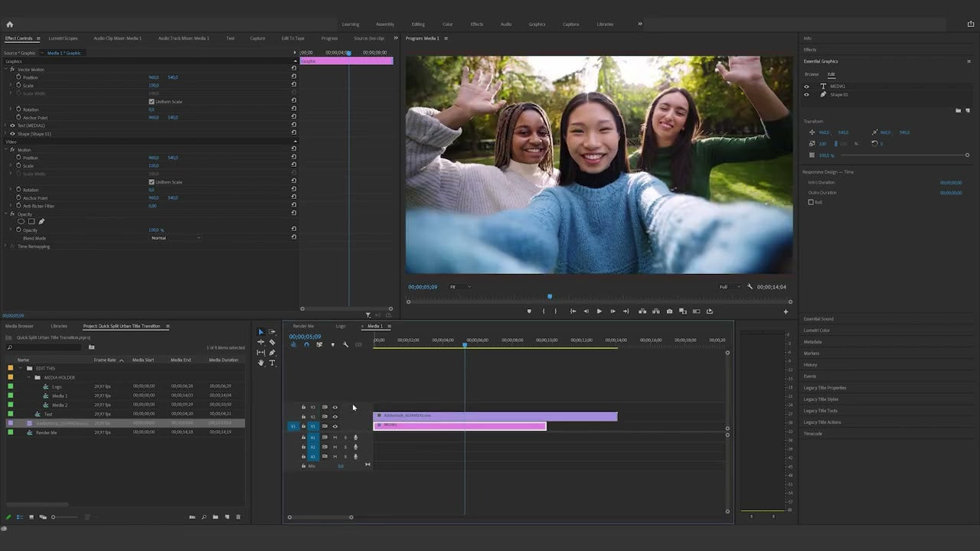
Task: Toggle snapping with the magnet icon
Action: pyautogui.click(x=306, y=344)
